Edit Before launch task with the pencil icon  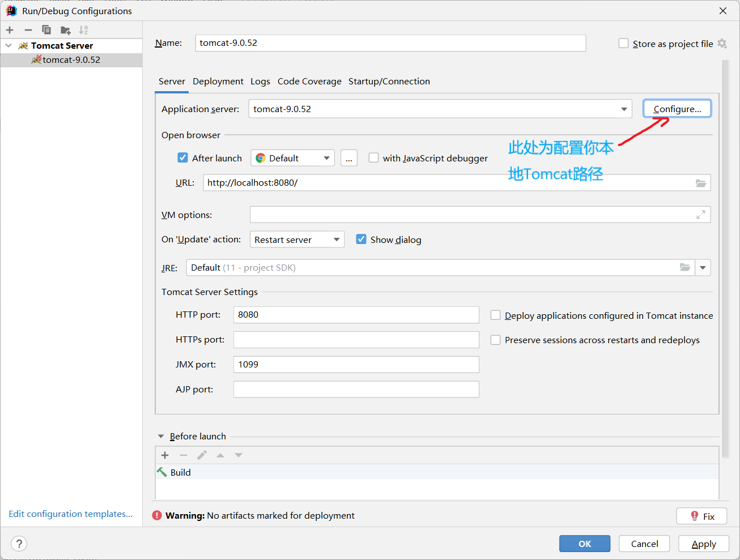pos(202,455)
